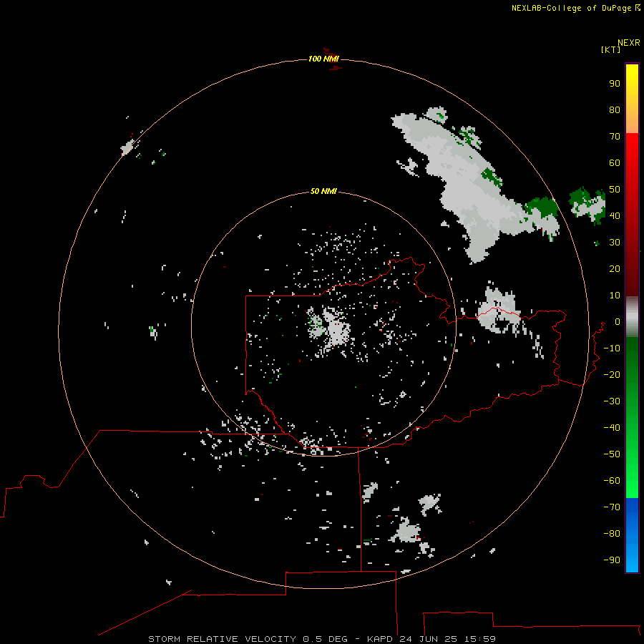Click the 70 value on velocity scale
The image size is (644, 644).
[x=615, y=137]
